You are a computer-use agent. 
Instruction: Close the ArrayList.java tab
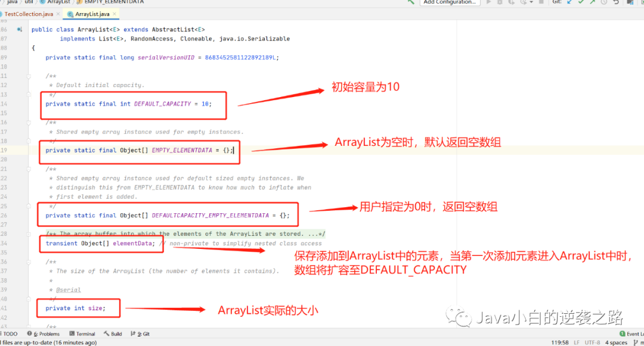tap(114, 14)
